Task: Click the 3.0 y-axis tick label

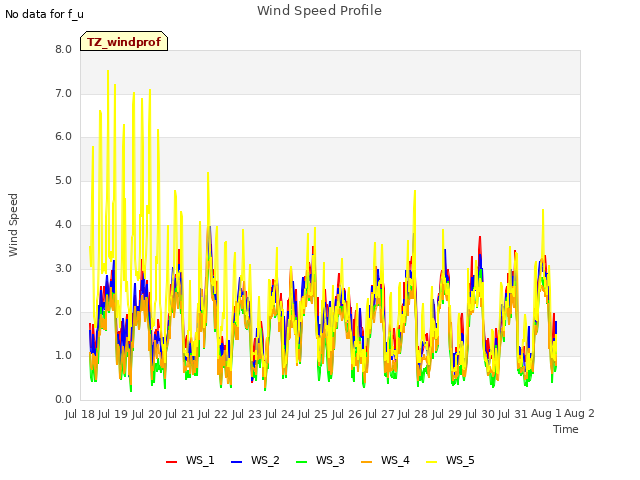Action: [63, 269]
